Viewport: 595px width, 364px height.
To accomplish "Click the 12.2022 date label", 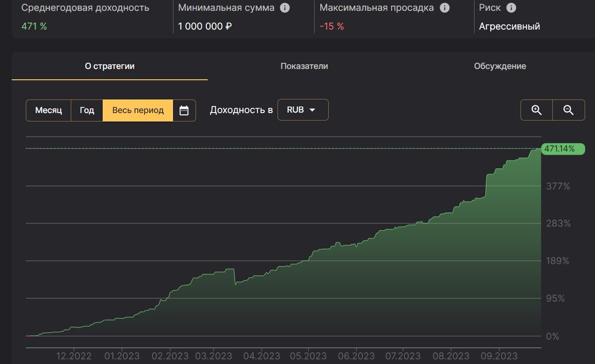I will point(73,356).
